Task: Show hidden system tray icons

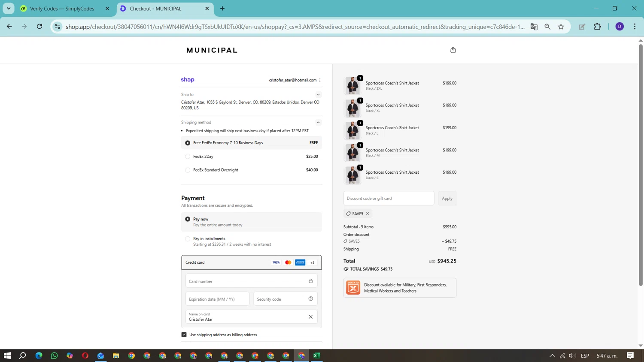Action: 552,356
